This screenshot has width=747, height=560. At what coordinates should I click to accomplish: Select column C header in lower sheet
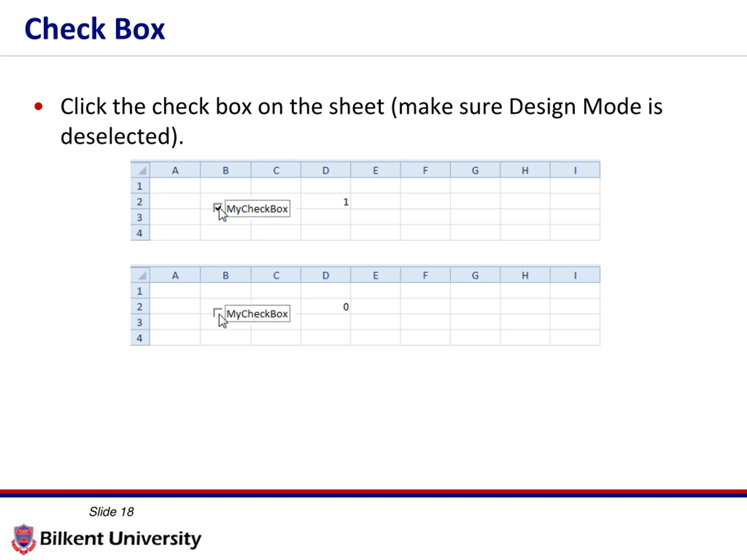(x=276, y=275)
